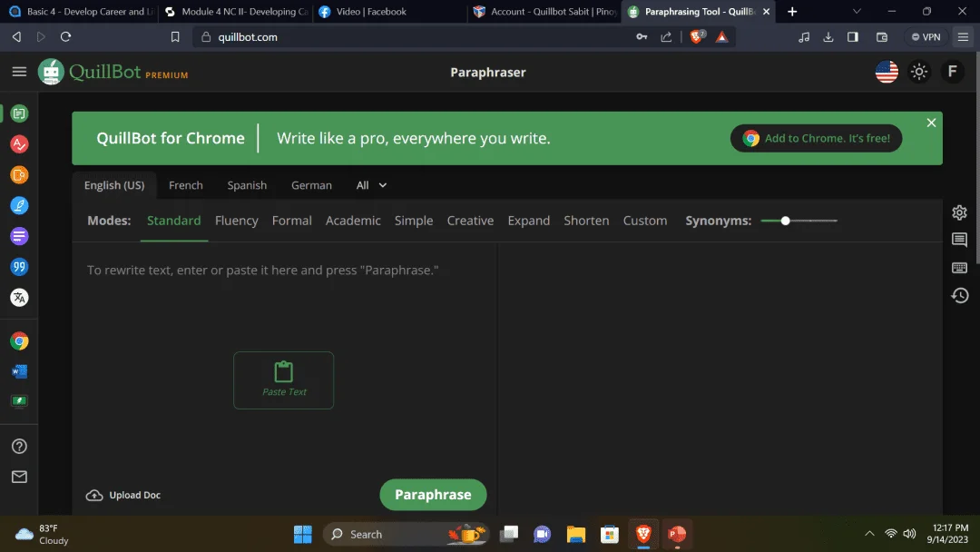980x552 pixels.
Task: Switch to Account - Quillbot Sabit tab
Action: point(545,11)
